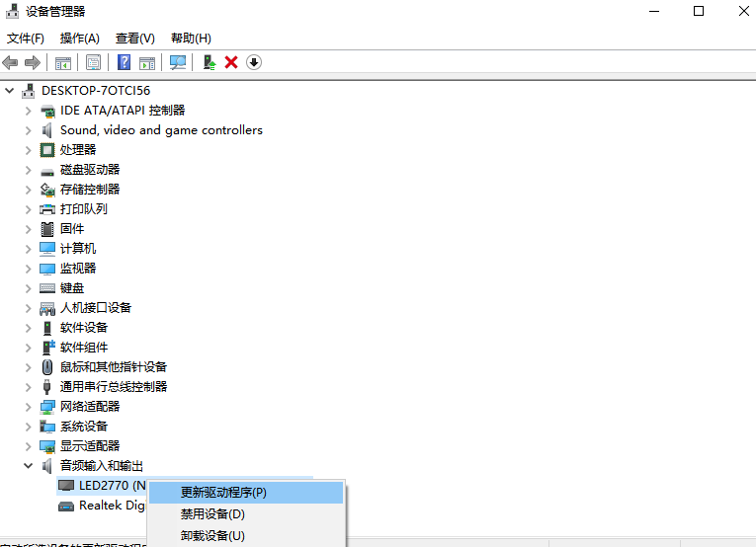Click the Help question mark toolbar icon
Screen dimensions: 756x547
pyautogui.click(x=125, y=63)
